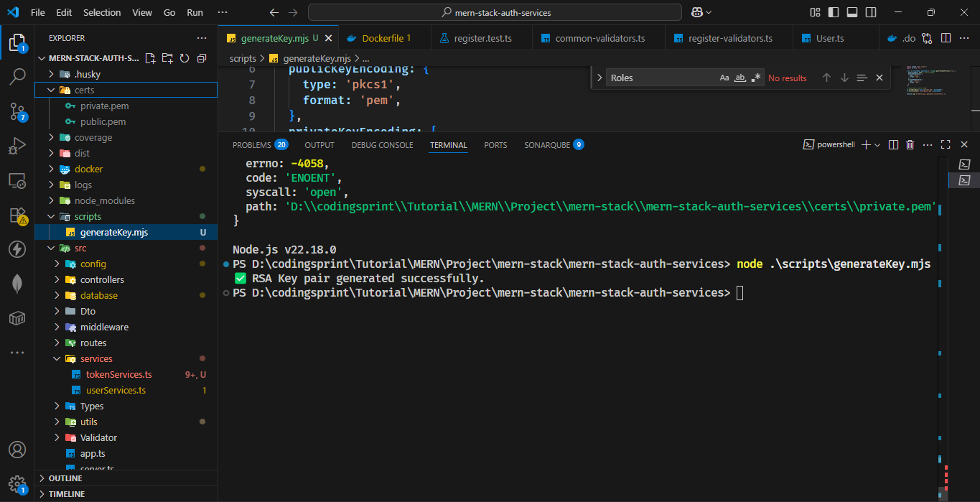Open Explorer views and more actions menu
Image resolution: width=980 pixels, height=502 pixels.
[202, 38]
